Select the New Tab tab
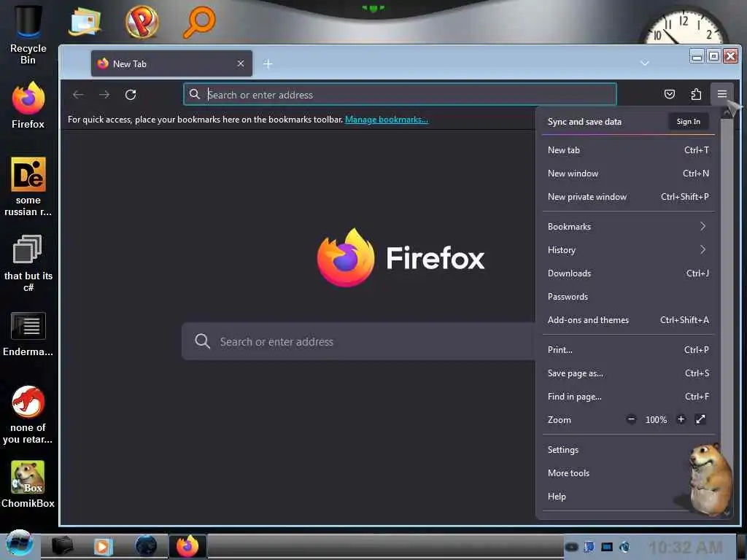The image size is (747, 560). click(x=171, y=63)
